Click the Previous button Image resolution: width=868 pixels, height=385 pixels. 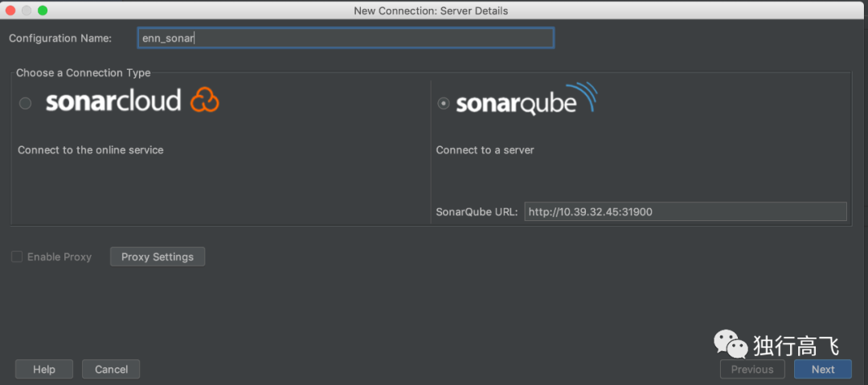tap(752, 369)
